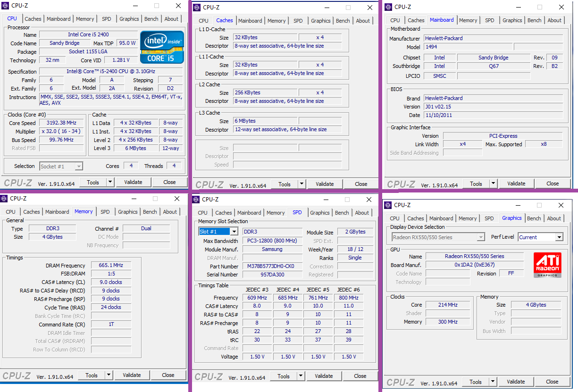Open Tools dropdown arrow in CPU tab window

[110, 182]
